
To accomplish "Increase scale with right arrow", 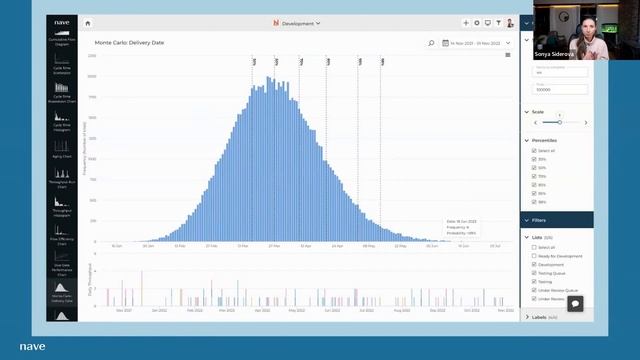I will click(586, 122).
